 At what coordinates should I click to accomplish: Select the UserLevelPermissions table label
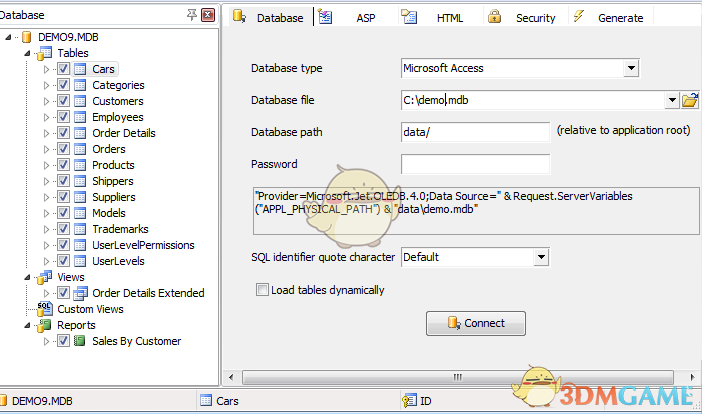143,245
